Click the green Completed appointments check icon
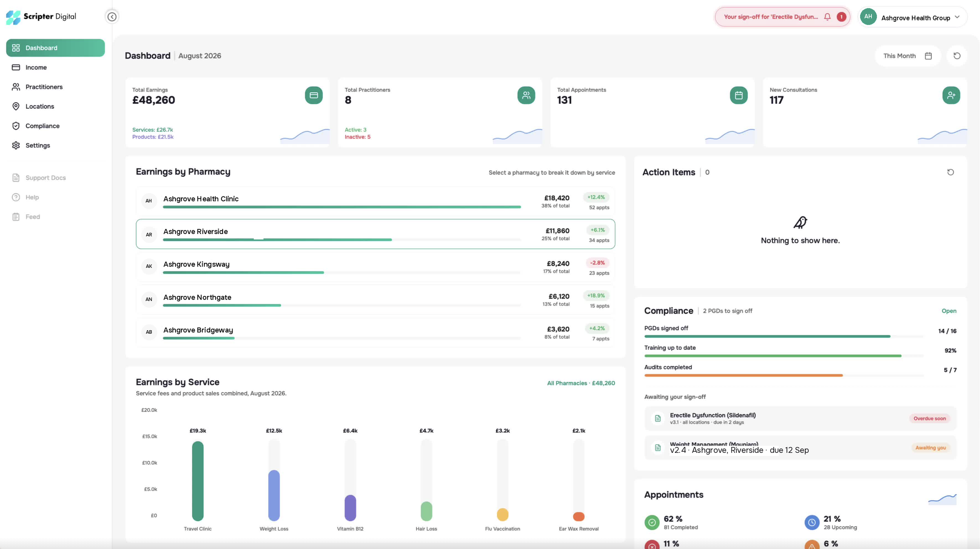 [652, 522]
